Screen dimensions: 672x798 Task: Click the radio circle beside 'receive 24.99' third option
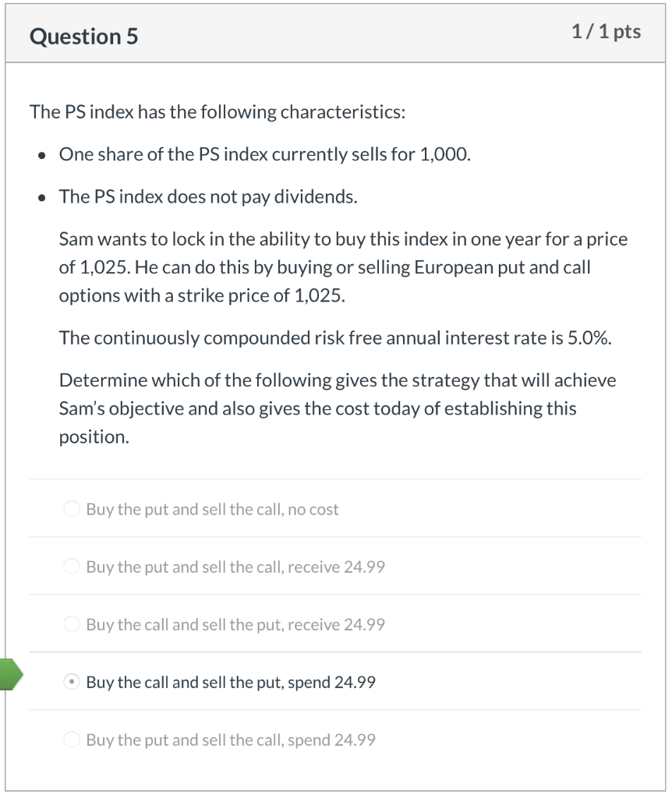click(71, 624)
